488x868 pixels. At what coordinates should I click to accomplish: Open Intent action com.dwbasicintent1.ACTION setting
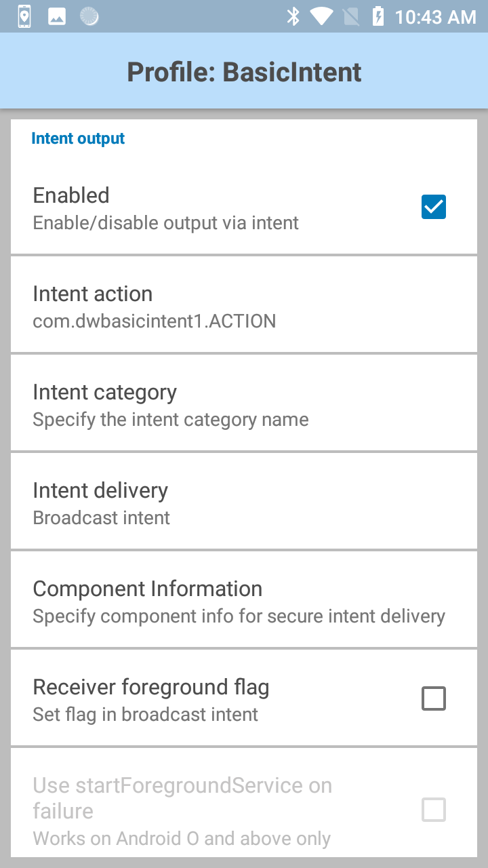tap(244, 305)
